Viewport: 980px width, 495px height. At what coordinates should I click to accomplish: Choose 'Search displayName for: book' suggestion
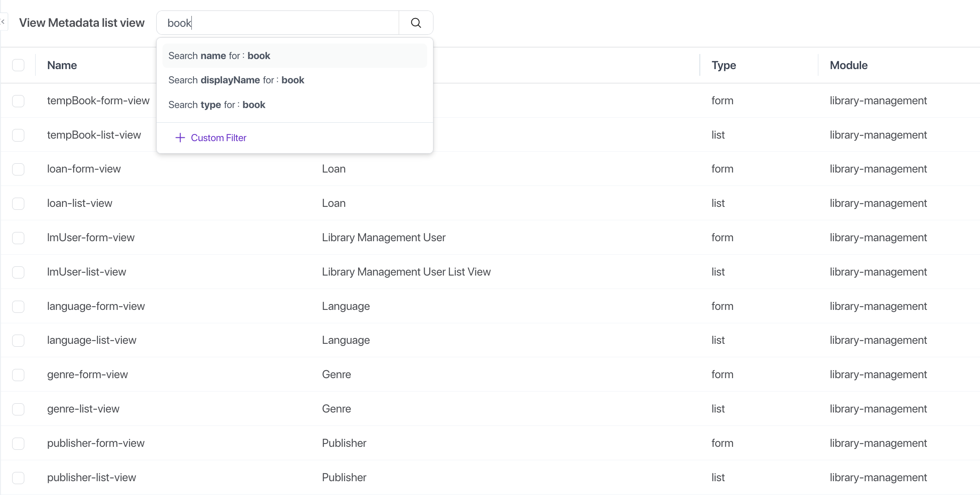pyautogui.click(x=236, y=80)
